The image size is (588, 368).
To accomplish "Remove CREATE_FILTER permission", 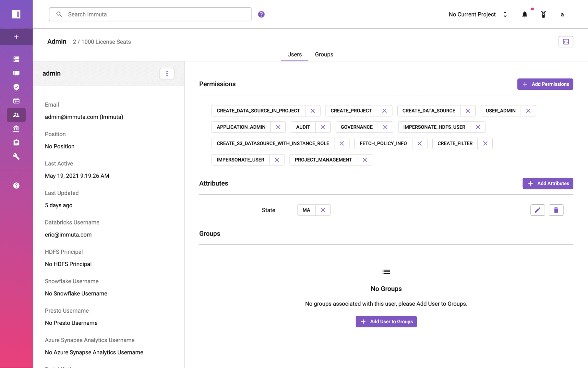I will [485, 143].
